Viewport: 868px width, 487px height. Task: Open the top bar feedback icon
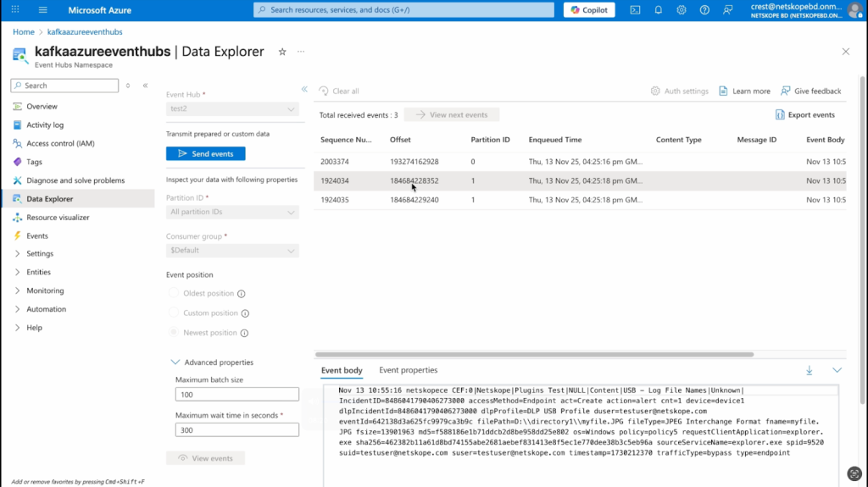click(x=727, y=10)
